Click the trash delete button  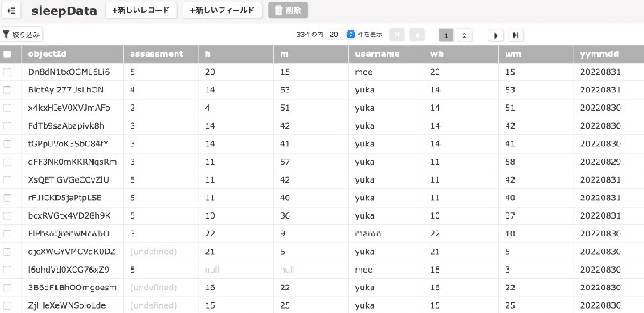(x=288, y=11)
